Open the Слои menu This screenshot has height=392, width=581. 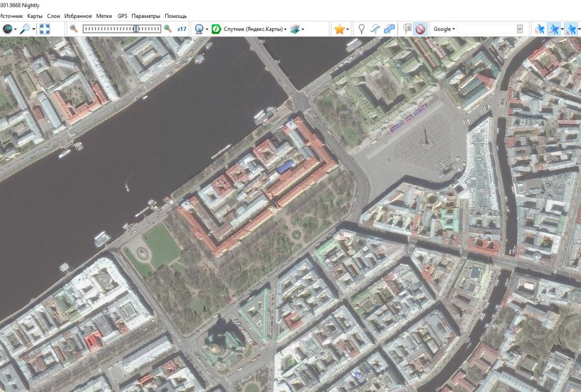point(53,16)
